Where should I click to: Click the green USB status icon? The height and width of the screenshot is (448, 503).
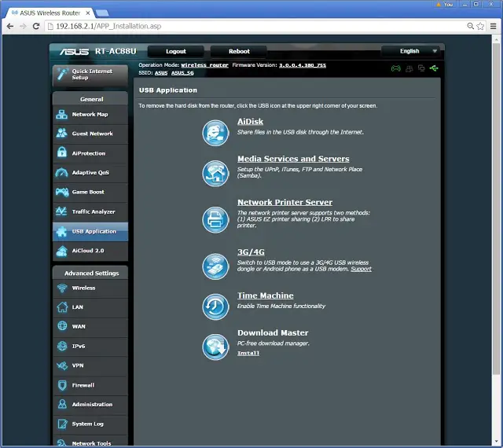[434, 68]
